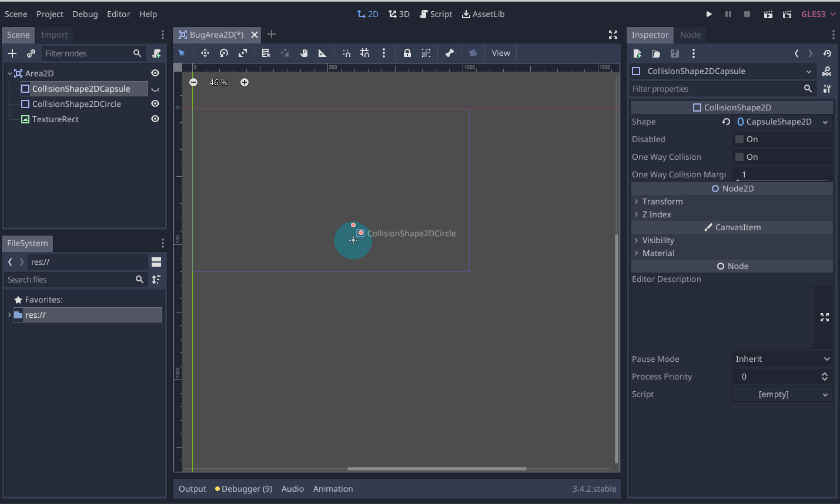Toggle distraction-free mode in viewport

click(613, 35)
